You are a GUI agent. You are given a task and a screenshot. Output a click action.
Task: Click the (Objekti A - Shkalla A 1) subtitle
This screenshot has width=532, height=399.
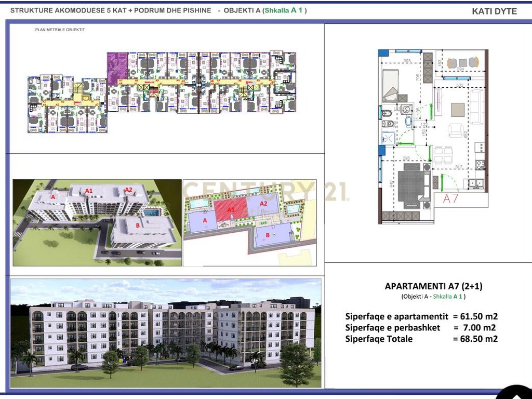tap(433, 296)
